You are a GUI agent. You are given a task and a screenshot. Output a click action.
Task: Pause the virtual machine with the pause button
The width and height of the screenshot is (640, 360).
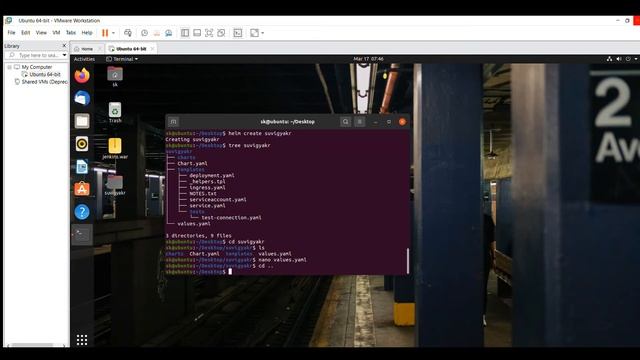105,33
